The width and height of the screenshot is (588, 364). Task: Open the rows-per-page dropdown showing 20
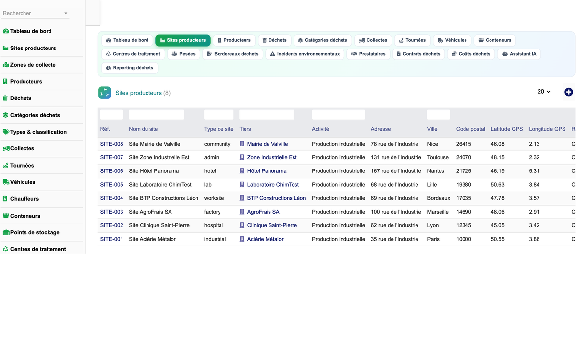pyautogui.click(x=540, y=92)
